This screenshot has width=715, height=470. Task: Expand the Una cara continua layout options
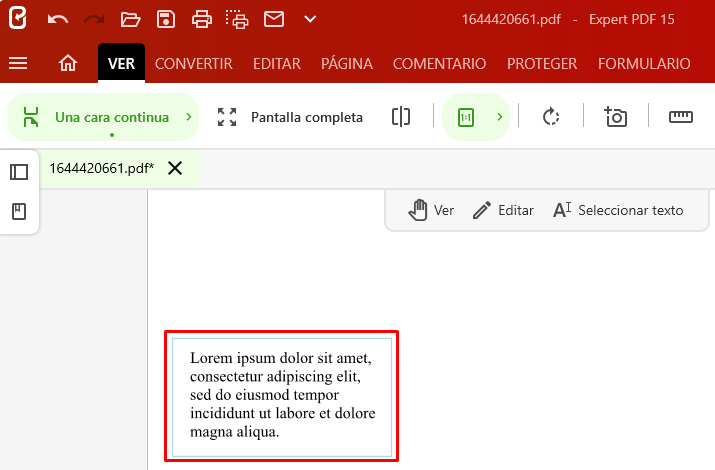coord(189,117)
